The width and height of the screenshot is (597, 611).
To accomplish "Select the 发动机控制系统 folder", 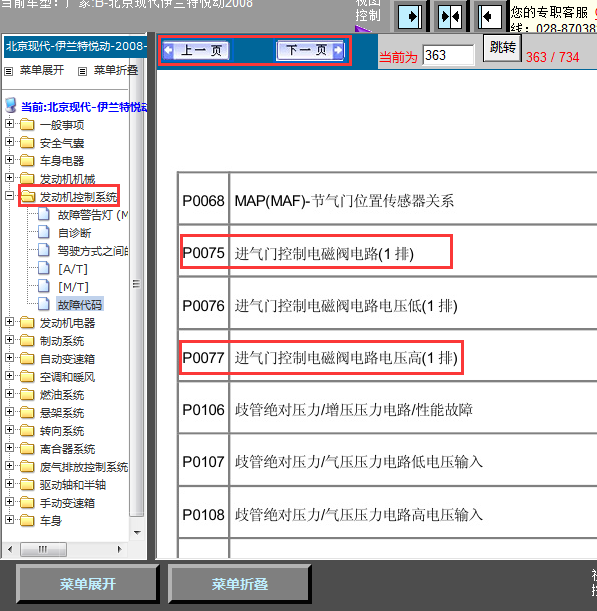I will click(78, 197).
